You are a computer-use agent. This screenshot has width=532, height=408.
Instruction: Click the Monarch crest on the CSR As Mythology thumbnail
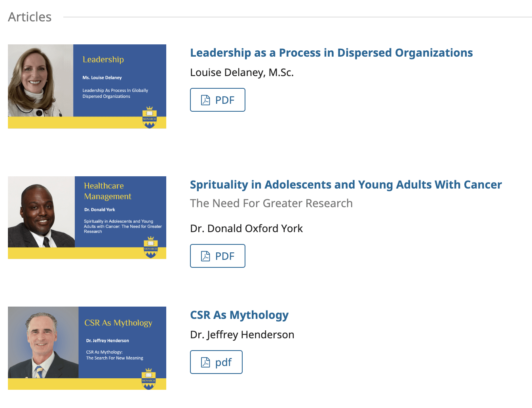(148, 379)
